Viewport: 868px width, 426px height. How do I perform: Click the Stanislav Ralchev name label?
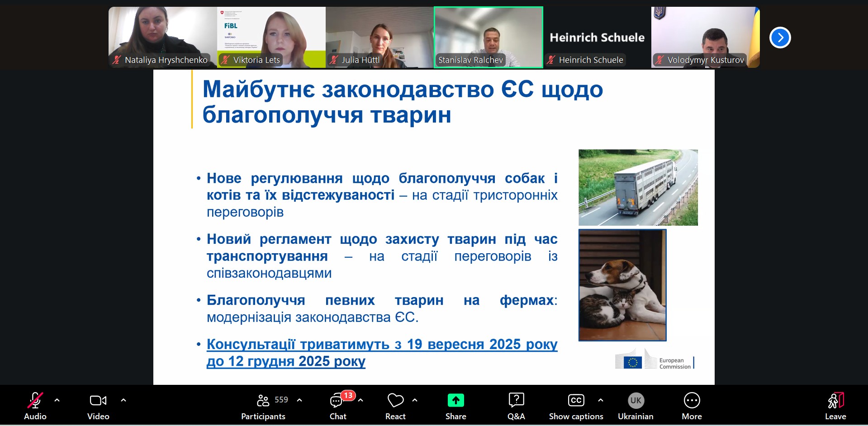(470, 60)
